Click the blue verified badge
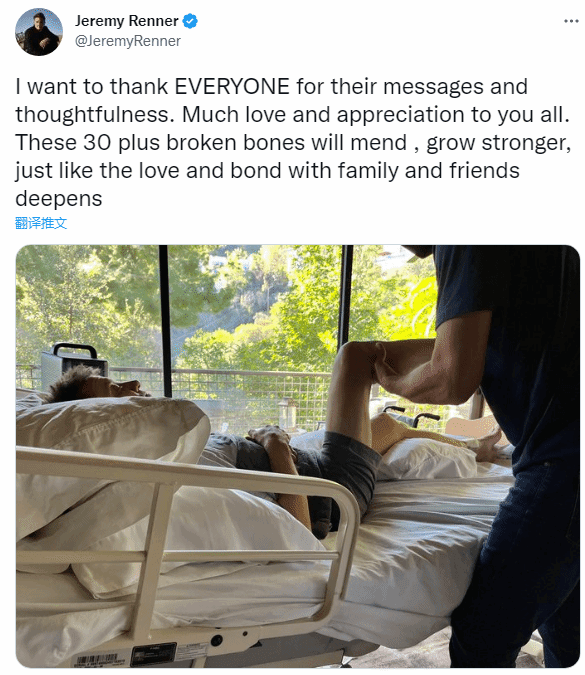Screen dimensions: 585x675 190,21
